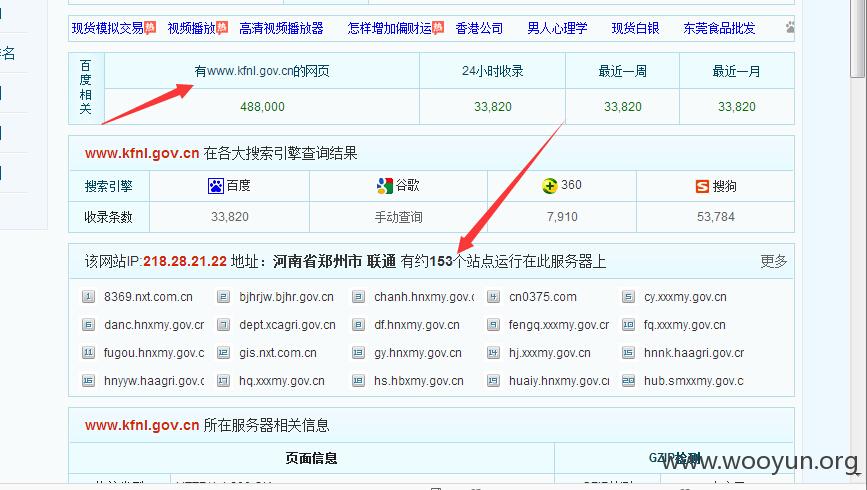Click the Google (谷歌) logo icon
Image resolution: width=867 pixels, height=490 pixels.
point(384,186)
